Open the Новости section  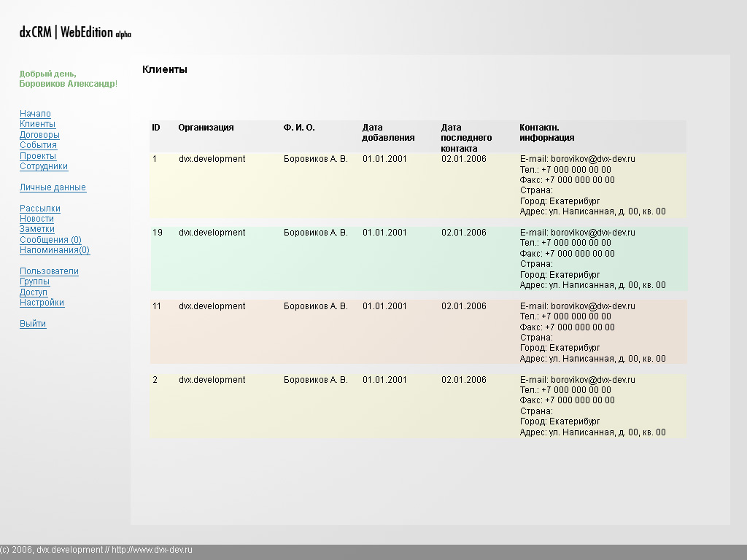(36, 218)
